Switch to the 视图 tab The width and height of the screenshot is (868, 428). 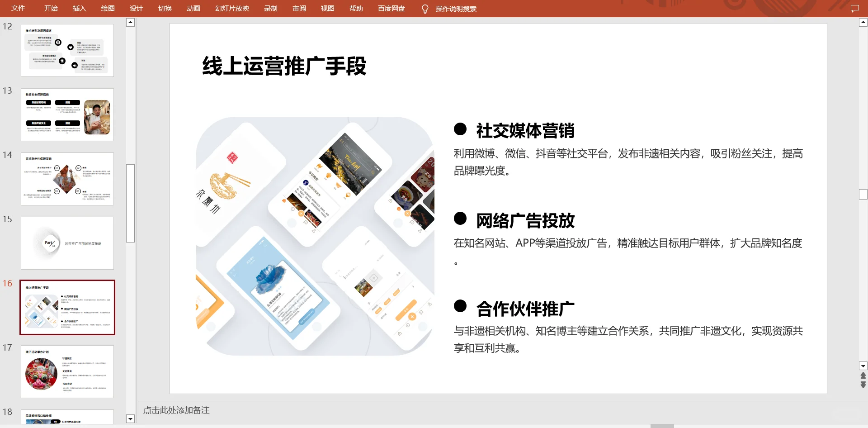tap(327, 8)
